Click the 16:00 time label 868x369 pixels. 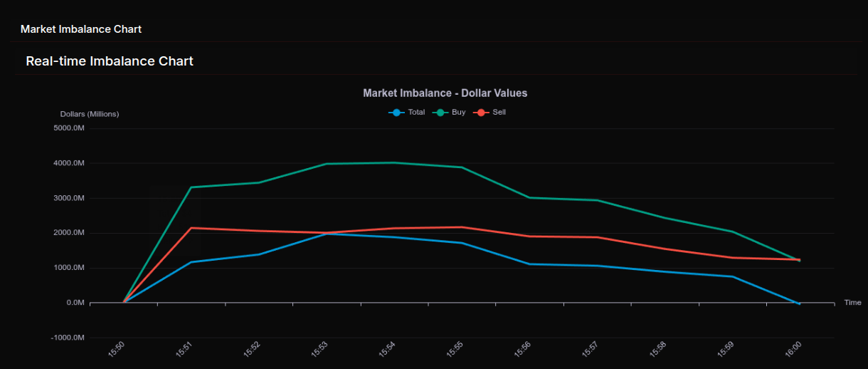pyautogui.click(x=792, y=349)
